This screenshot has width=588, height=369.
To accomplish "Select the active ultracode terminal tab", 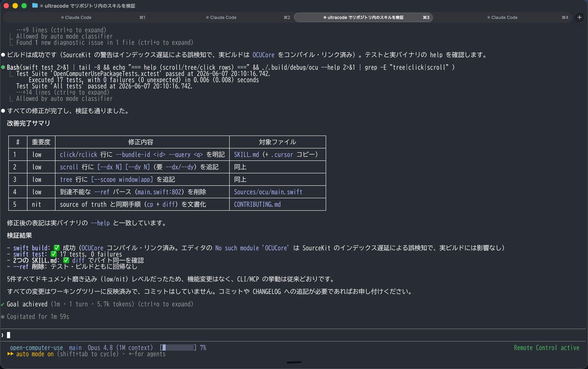I will tap(363, 17).
